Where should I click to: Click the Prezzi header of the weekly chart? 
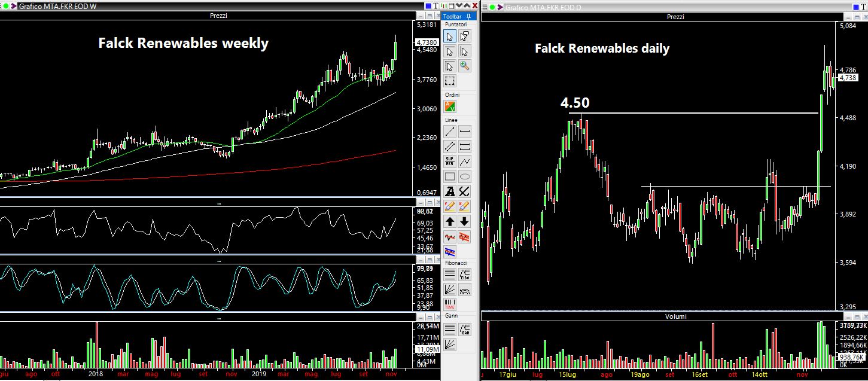(x=219, y=16)
